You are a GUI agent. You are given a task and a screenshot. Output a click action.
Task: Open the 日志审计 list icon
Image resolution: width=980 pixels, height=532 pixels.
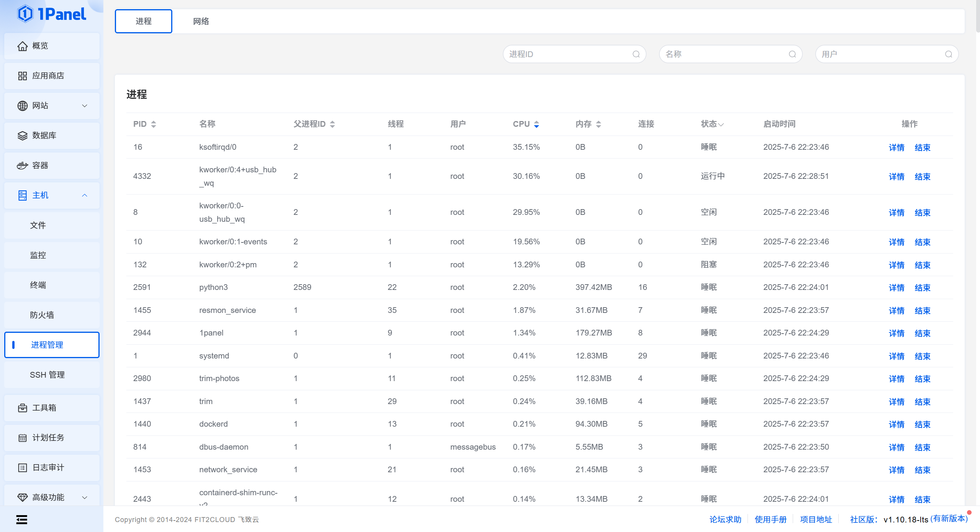click(x=23, y=468)
